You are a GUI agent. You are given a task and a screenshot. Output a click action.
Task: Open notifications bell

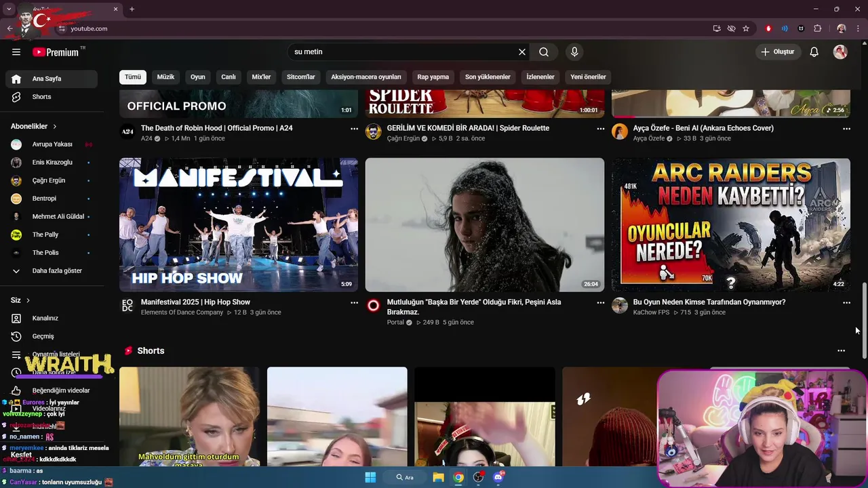[x=814, y=52]
